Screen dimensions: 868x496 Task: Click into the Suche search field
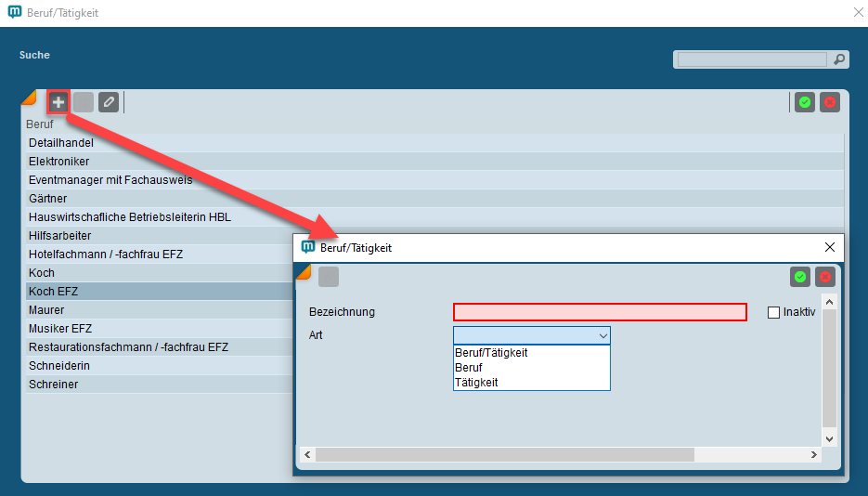pyautogui.click(x=752, y=59)
